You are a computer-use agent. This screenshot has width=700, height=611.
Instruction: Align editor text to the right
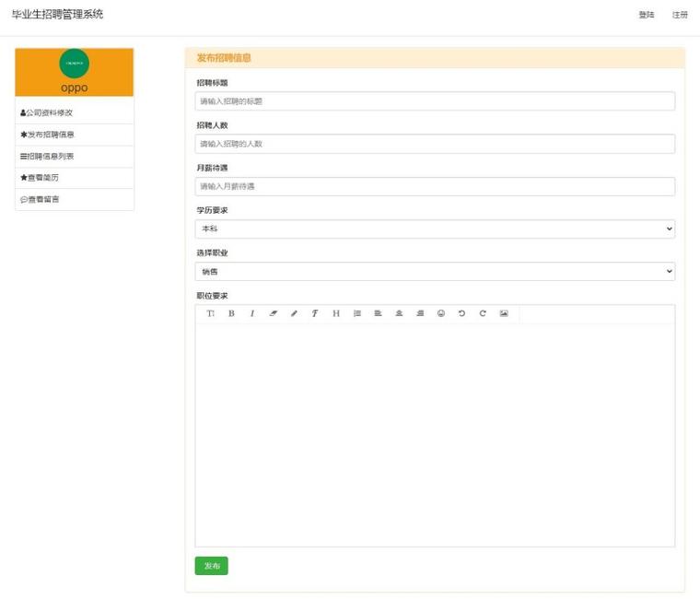(x=420, y=313)
